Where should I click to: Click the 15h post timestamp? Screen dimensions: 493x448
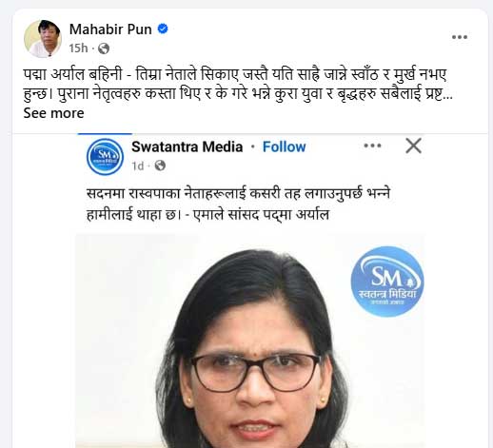point(78,49)
